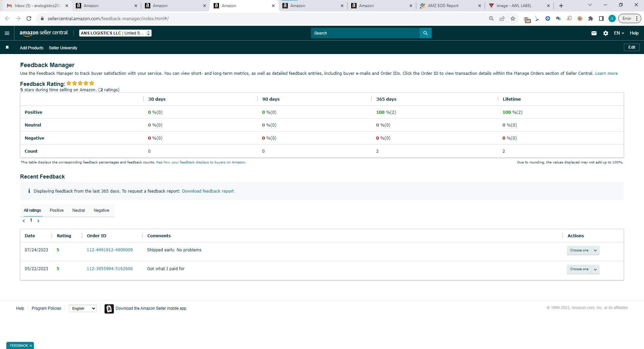The width and height of the screenshot is (644, 349).
Task: Open Seller University in the nav bar
Action: point(63,48)
